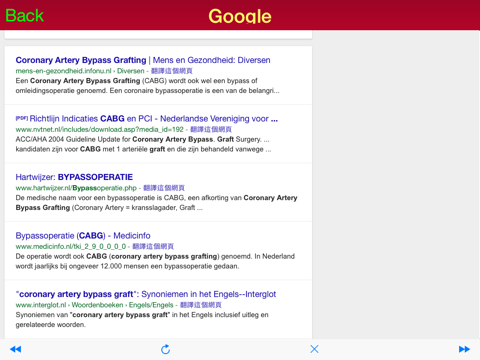Click snippet starting 'Een Coronary Artery Bypass Grafting'
Image resolution: width=480 pixels, height=360 pixels.
point(147,86)
